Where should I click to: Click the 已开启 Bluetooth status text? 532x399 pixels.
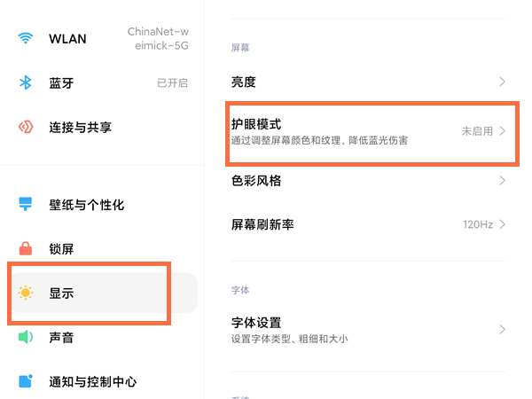[172, 83]
